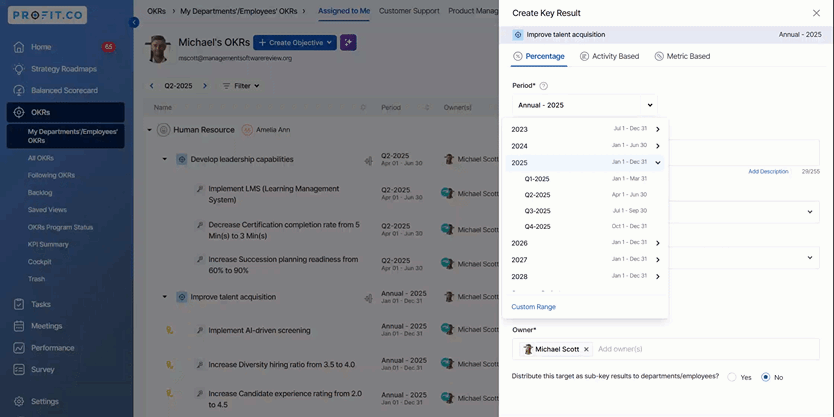The width and height of the screenshot is (834, 417).
Task: Open the Meetings calendar icon
Action: 19,326
